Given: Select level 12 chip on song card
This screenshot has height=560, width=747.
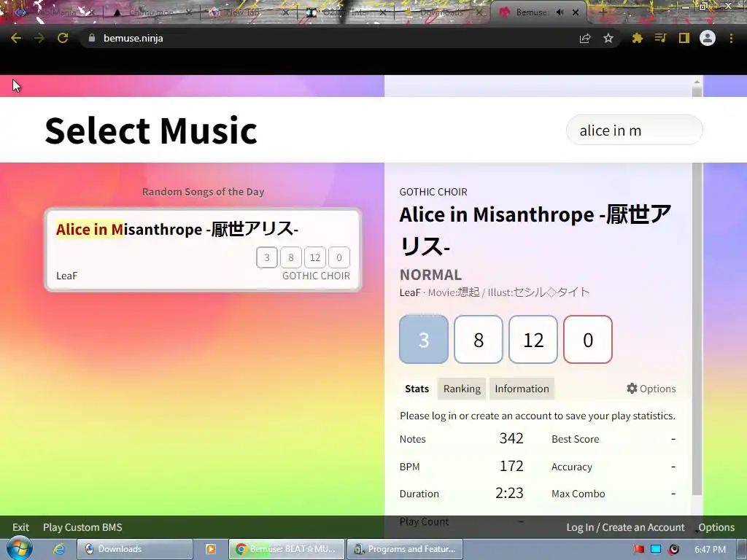Looking at the screenshot, I should point(315,257).
